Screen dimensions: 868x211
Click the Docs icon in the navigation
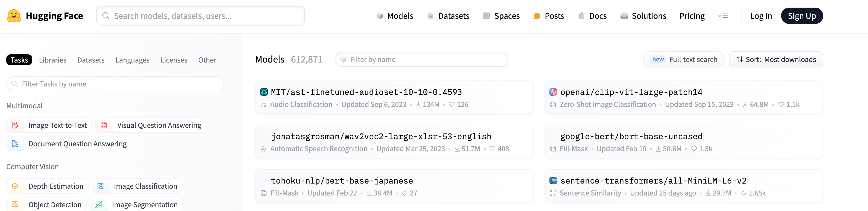point(581,16)
